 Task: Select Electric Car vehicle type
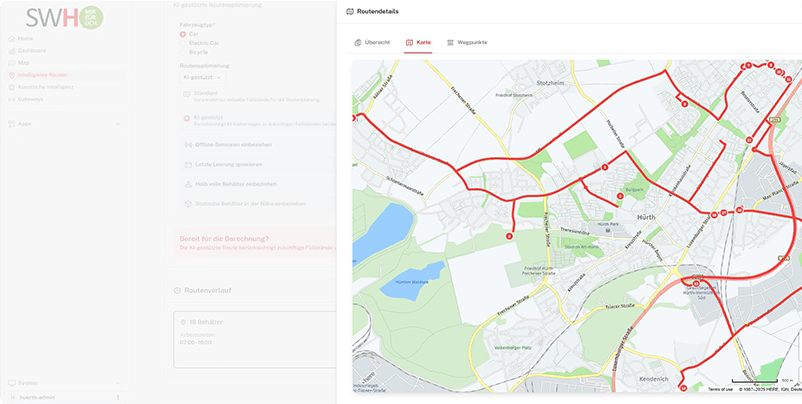(182, 43)
